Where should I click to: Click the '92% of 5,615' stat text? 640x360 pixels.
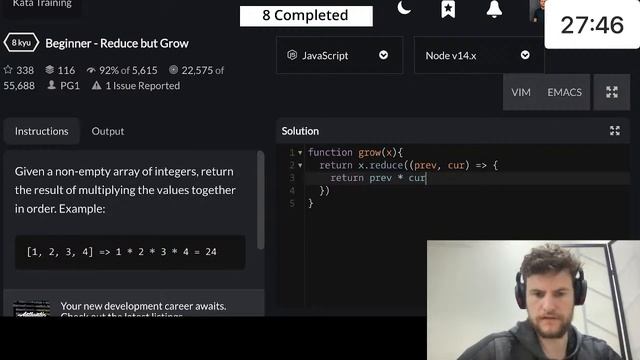(128, 70)
